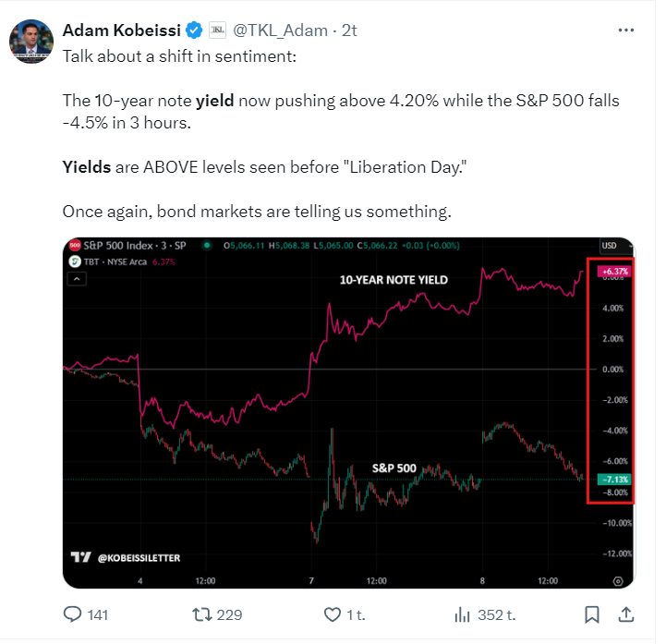Click the blue verified badge

191,30
